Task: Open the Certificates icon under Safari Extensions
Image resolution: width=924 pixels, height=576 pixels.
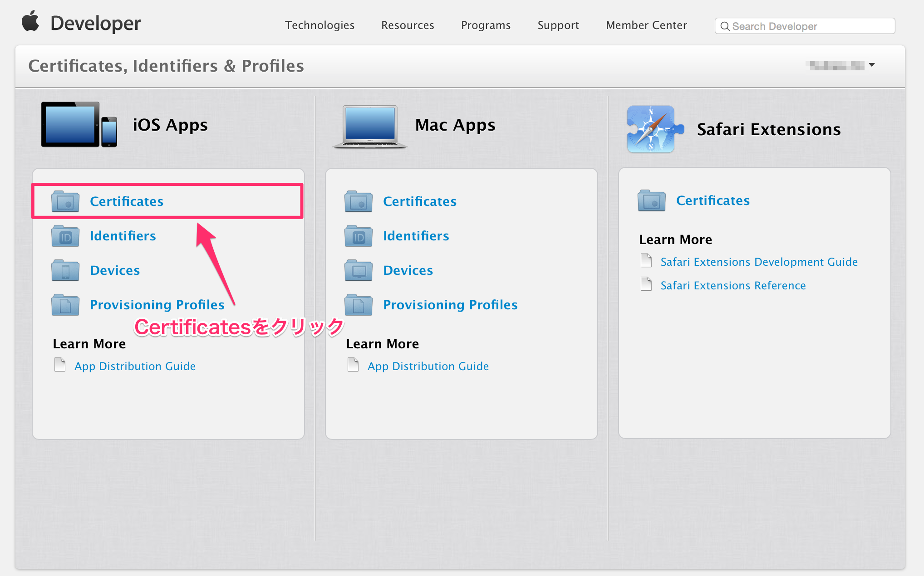Action: point(651,200)
